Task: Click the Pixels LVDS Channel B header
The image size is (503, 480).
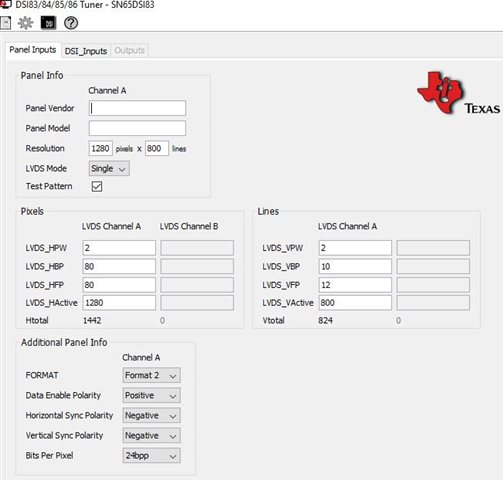Action: click(x=189, y=227)
